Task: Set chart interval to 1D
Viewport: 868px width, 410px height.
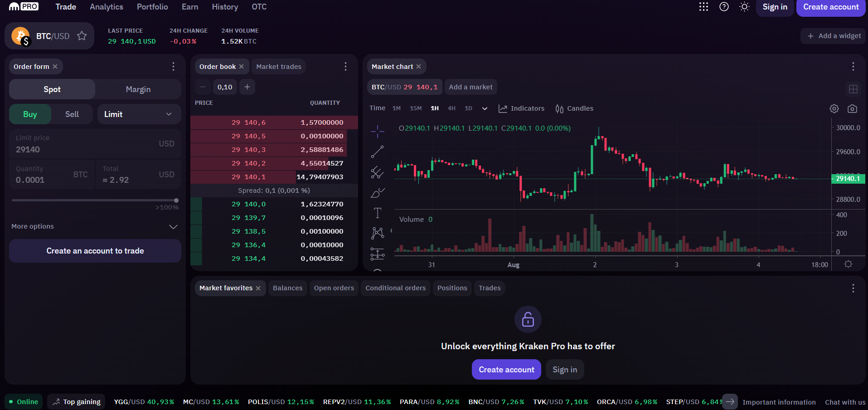Action: pyautogui.click(x=468, y=108)
